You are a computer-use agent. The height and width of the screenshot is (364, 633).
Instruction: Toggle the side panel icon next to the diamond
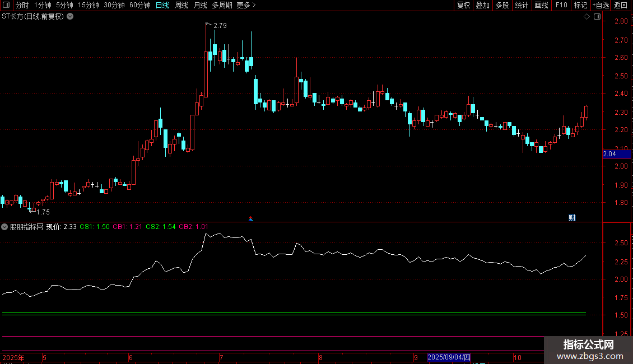pos(597,17)
